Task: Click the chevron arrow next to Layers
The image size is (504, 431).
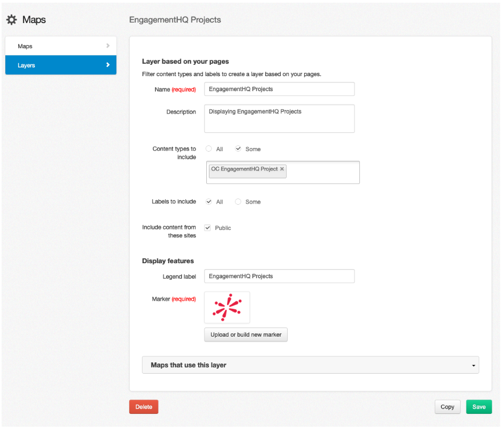Action: coord(109,65)
